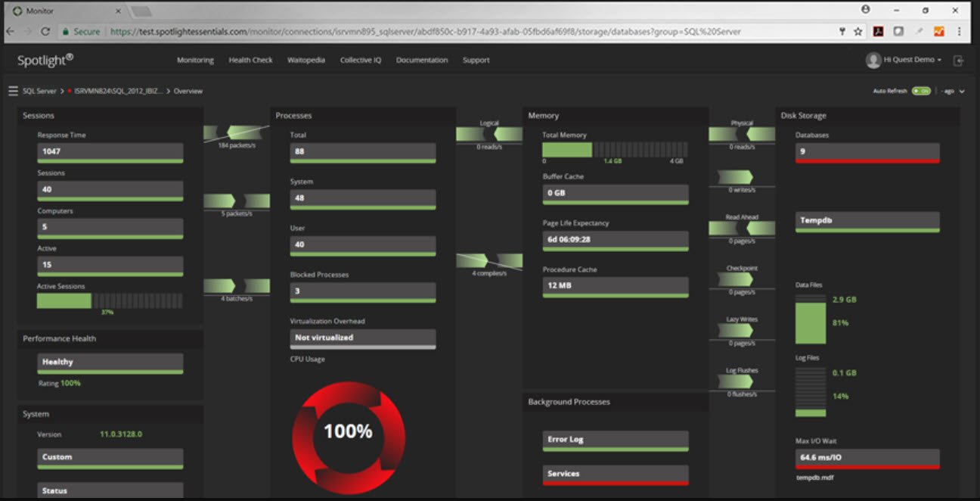This screenshot has width=980, height=501.
Task: Open the Procedure Cache 12 MB tile
Action: [616, 288]
